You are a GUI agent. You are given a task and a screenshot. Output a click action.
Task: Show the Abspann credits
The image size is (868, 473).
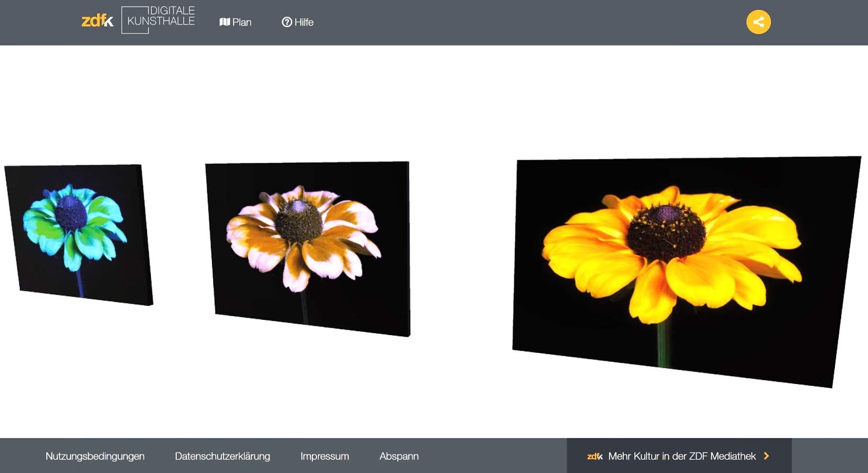point(399,456)
